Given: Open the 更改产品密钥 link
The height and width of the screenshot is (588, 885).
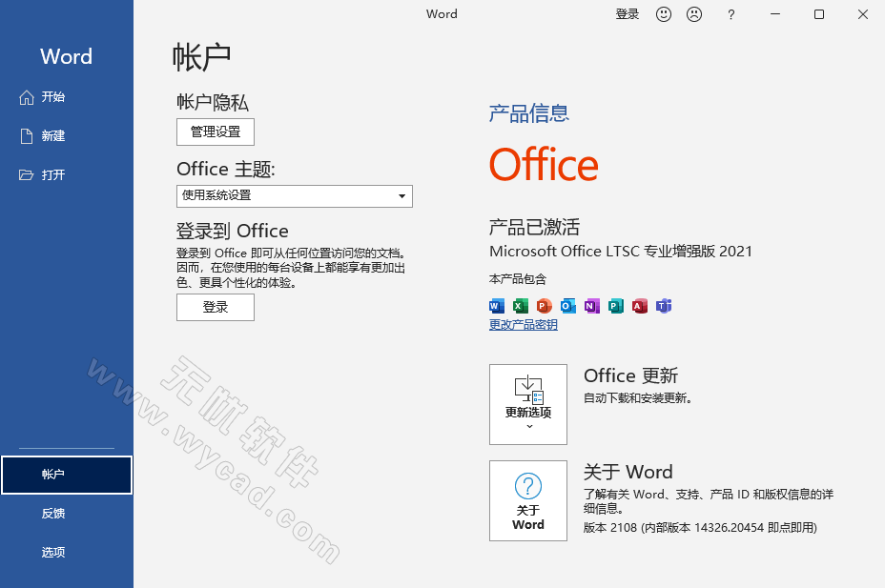Looking at the screenshot, I should click(523, 325).
